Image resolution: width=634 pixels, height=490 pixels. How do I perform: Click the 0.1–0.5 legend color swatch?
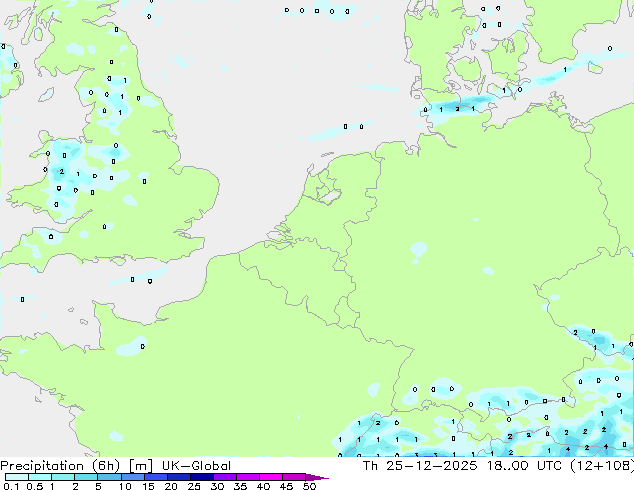pyautogui.click(x=17, y=477)
